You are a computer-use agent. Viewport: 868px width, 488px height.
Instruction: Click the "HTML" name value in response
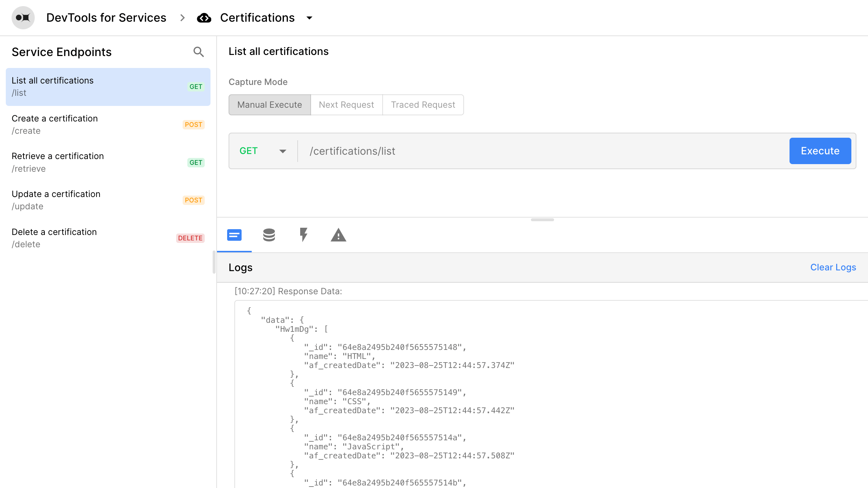(x=357, y=356)
